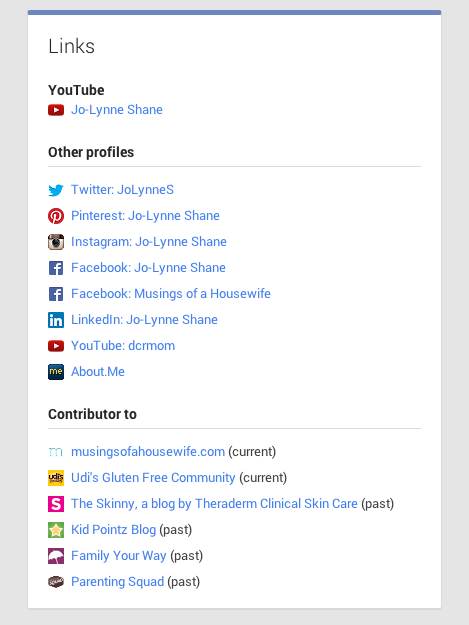Click the Twitter bird icon
469x625 pixels.
[x=56, y=190]
